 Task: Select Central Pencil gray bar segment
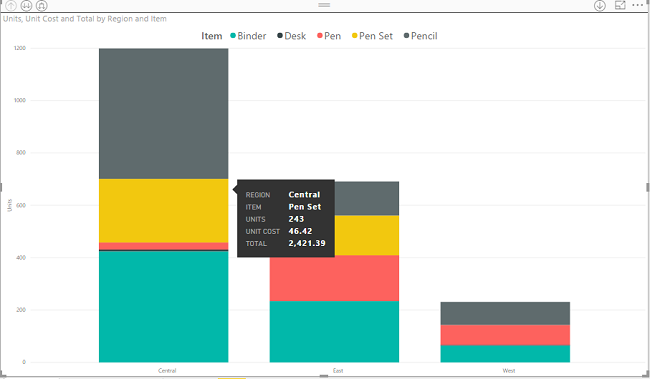[163, 114]
